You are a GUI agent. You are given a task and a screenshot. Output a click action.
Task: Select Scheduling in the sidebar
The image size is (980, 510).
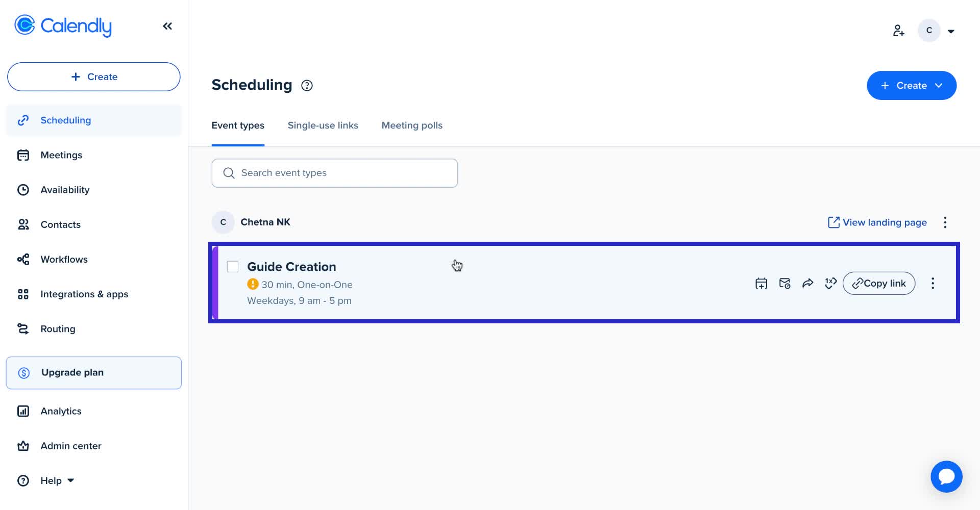tap(65, 120)
